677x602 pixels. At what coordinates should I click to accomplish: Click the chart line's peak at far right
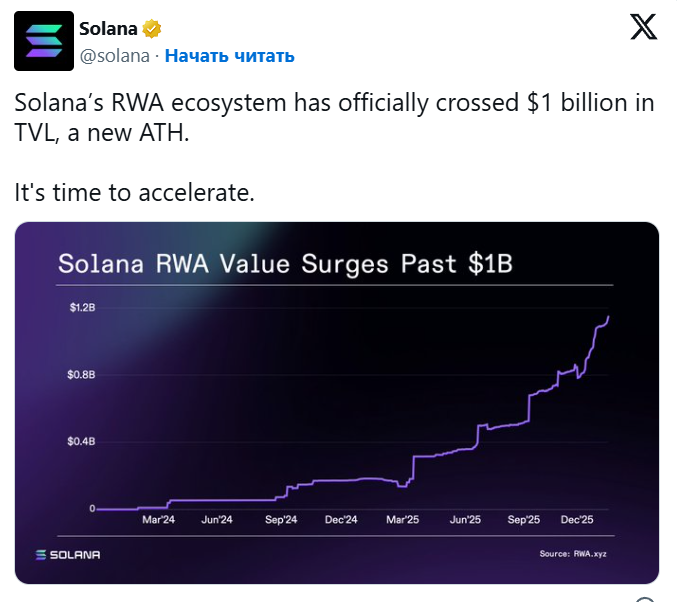(608, 318)
